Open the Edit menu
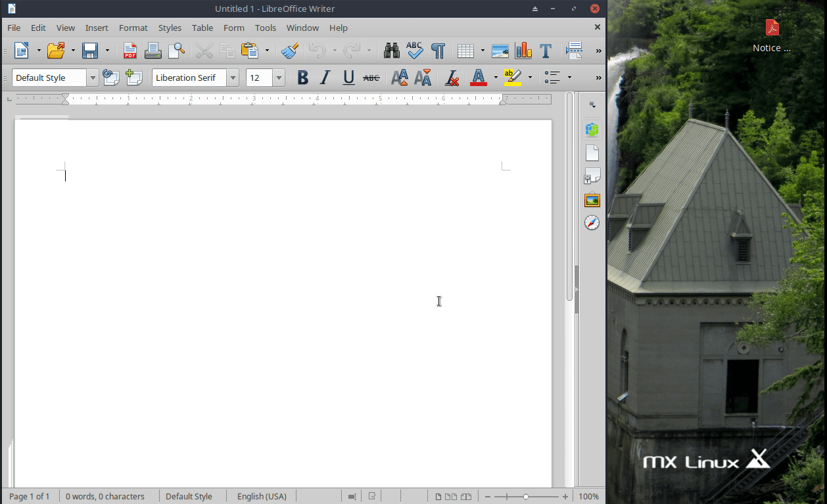827x504 pixels. click(38, 28)
